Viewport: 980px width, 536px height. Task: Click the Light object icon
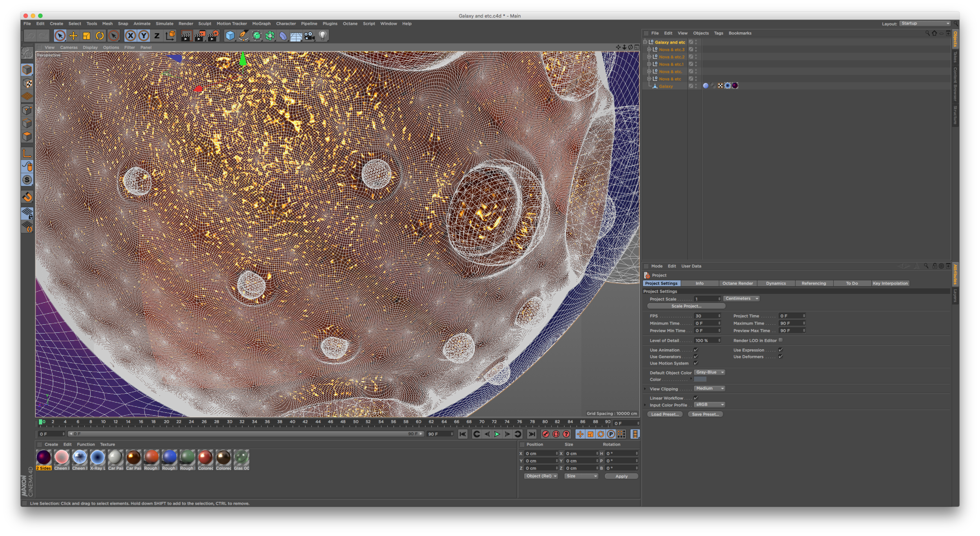coord(323,36)
